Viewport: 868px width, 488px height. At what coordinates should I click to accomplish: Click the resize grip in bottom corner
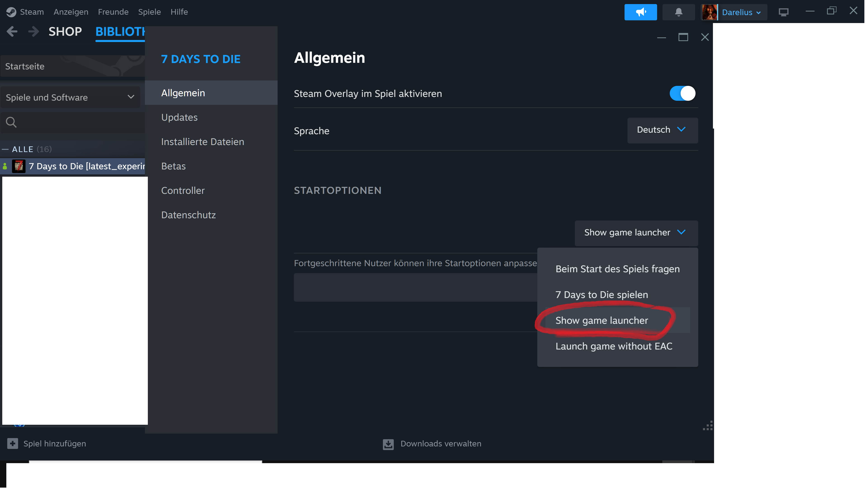tap(708, 426)
